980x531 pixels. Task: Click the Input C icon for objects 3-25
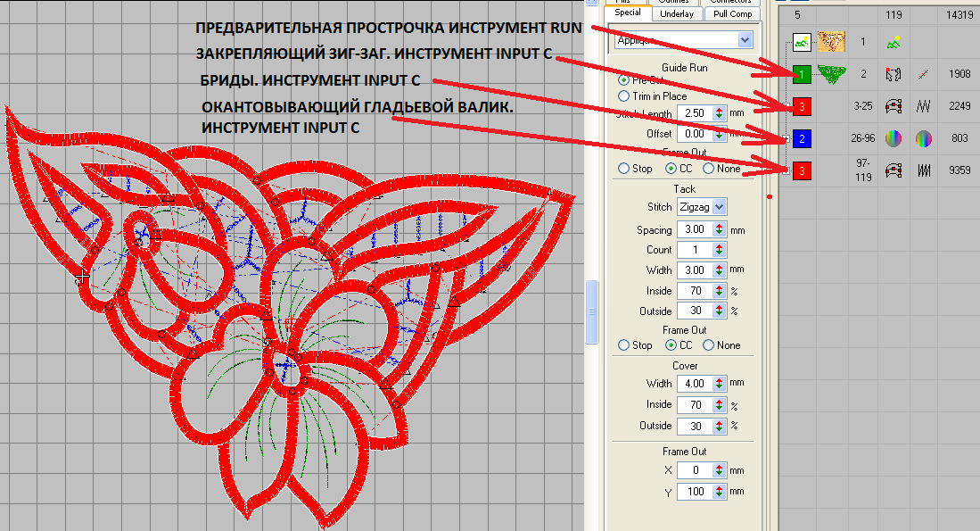(892, 106)
